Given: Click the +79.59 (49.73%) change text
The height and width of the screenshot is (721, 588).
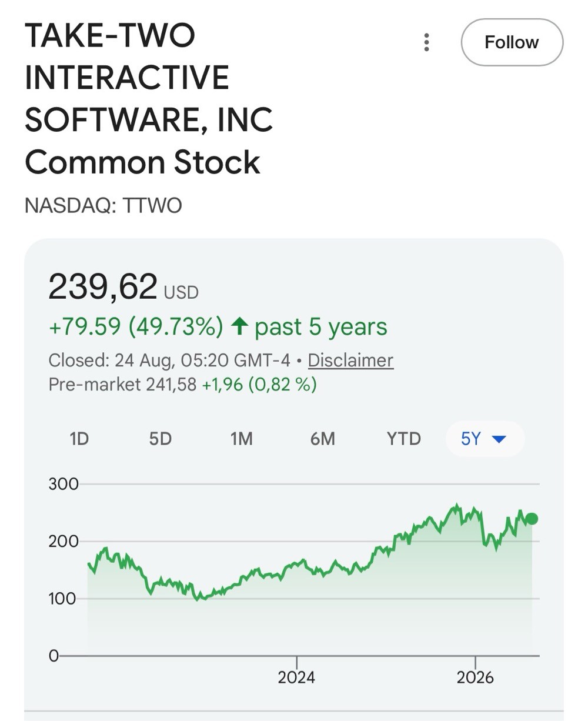Looking at the screenshot, I should point(136,326).
